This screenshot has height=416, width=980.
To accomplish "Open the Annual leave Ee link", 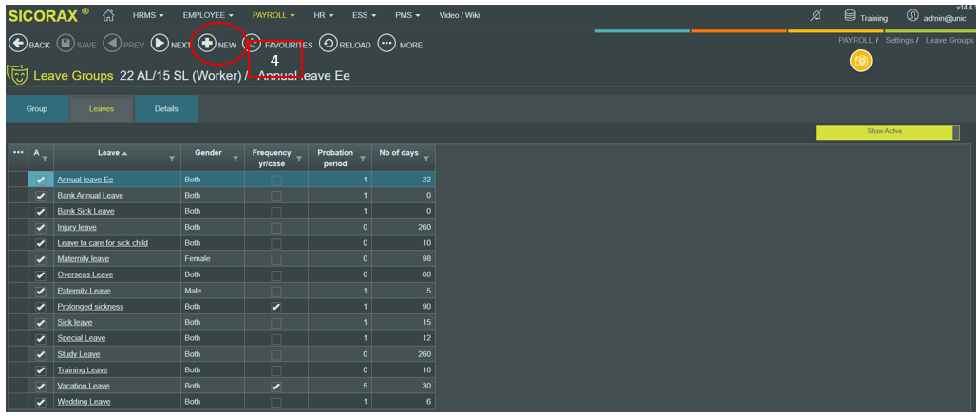I will 85,180.
